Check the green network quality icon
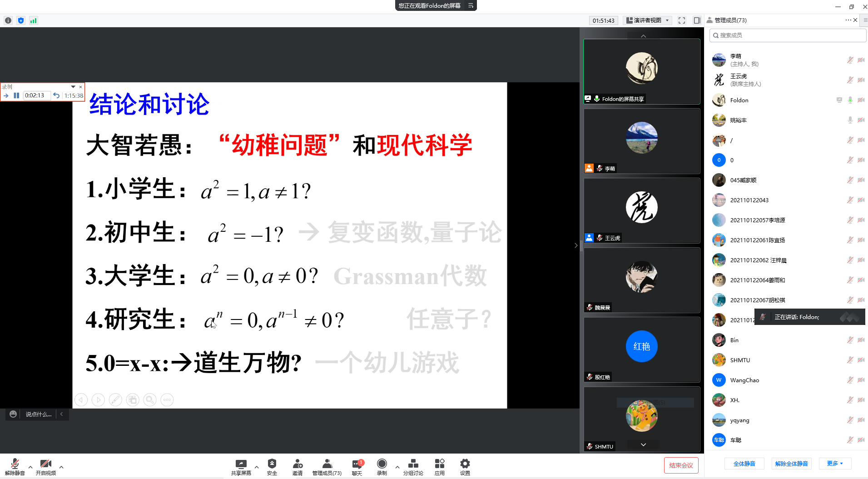This screenshot has width=868, height=479. 34,20
